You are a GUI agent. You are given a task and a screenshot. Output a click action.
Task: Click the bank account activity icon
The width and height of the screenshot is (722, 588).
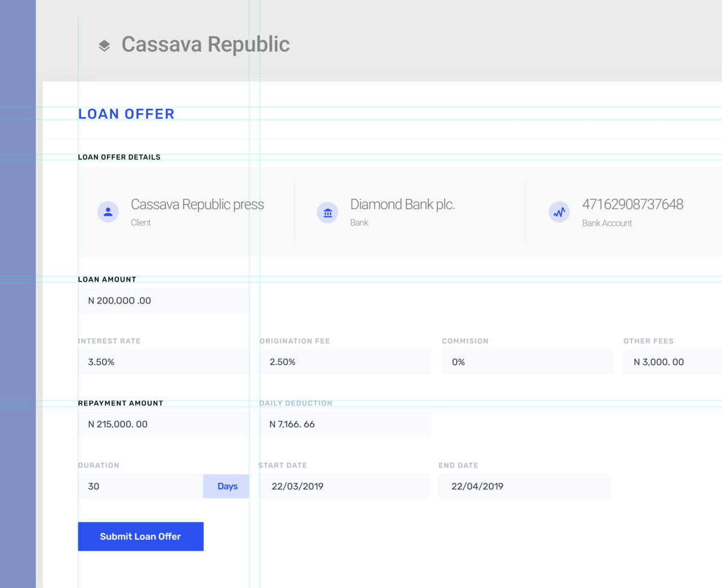[x=559, y=212]
